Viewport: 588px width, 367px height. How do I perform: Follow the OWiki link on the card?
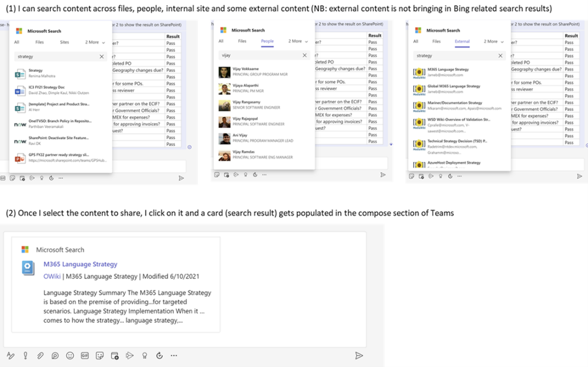pos(52,276)
